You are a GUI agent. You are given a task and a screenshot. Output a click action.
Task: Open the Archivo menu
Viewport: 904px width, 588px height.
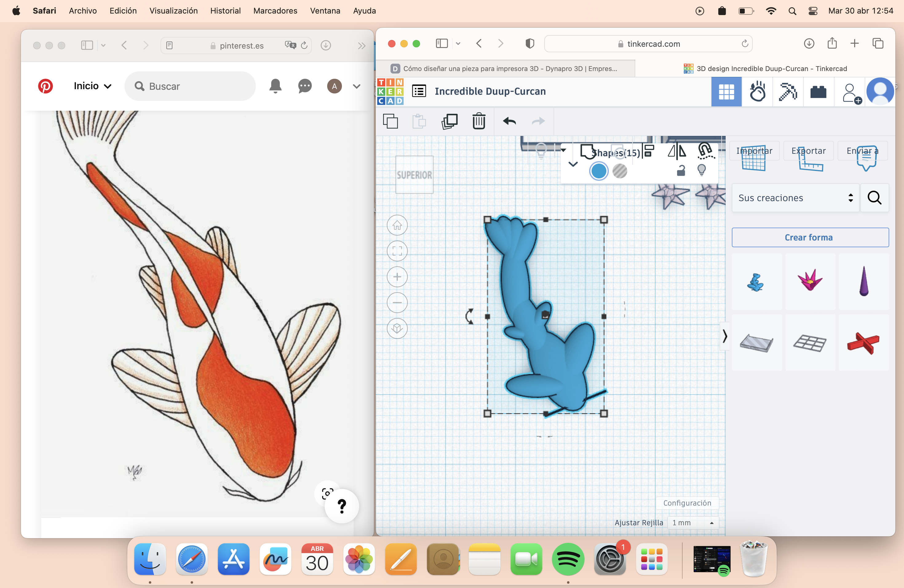coord(82,11)
